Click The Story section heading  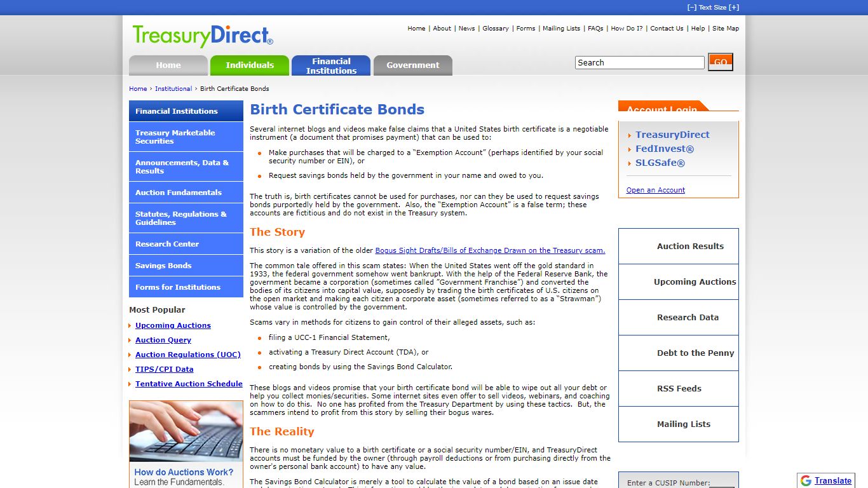[278, 232]
